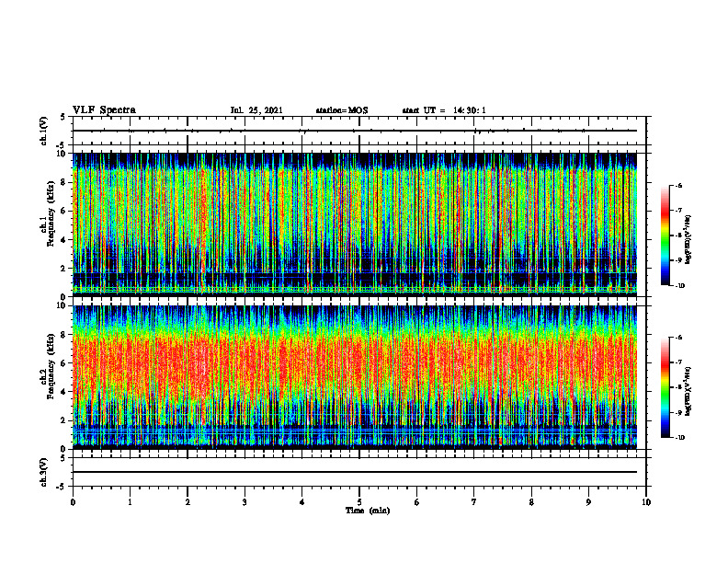Click the date text "Jul. 25, 2021"
The height and width of the screenshot is (563, 728).
point(256,110)
